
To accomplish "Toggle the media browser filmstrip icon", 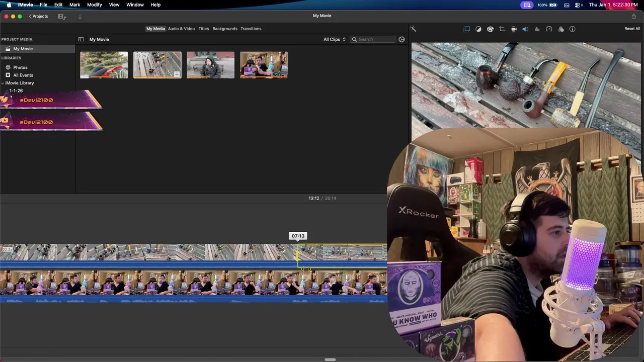I will (62, 16).
